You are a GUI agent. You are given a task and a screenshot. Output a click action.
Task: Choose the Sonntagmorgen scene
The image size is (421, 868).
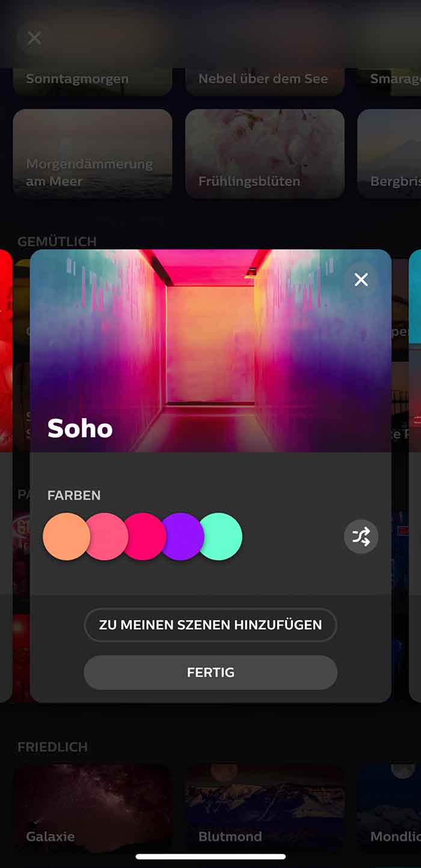click(x=93, y=82)
